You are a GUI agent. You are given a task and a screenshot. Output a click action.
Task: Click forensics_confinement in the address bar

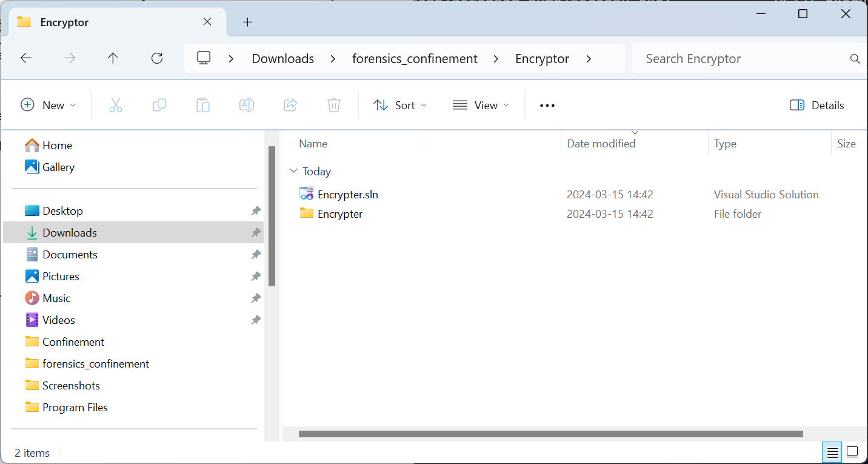click(415, 59)
